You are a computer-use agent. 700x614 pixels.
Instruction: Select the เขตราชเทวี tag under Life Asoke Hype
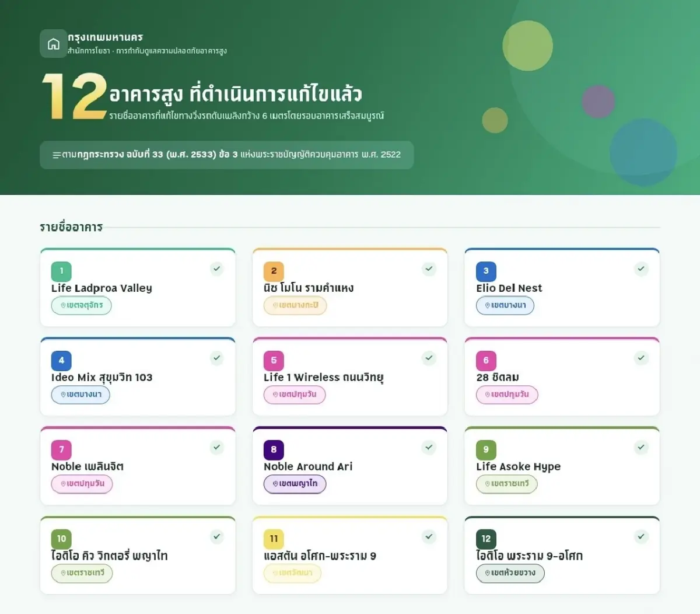coord(507,484)
